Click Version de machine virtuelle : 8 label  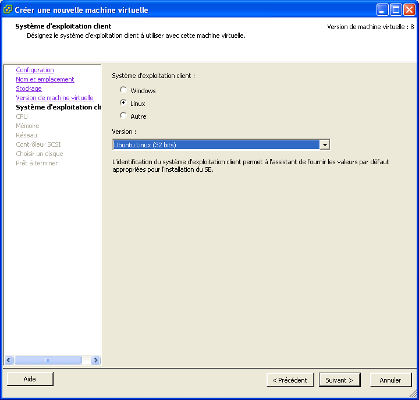[371, 27]
